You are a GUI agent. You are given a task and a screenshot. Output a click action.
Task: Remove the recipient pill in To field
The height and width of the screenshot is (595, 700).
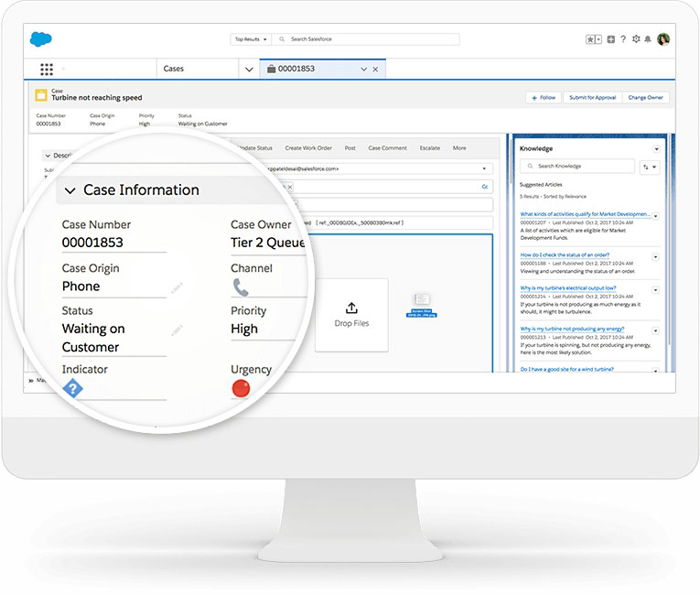click(x=290, y=187)
